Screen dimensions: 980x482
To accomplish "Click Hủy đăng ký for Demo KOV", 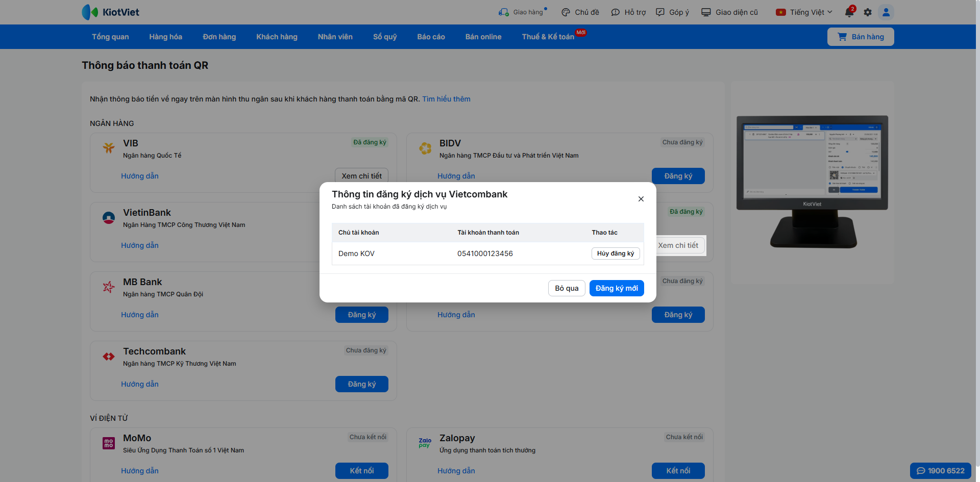I will pos(616,253).
